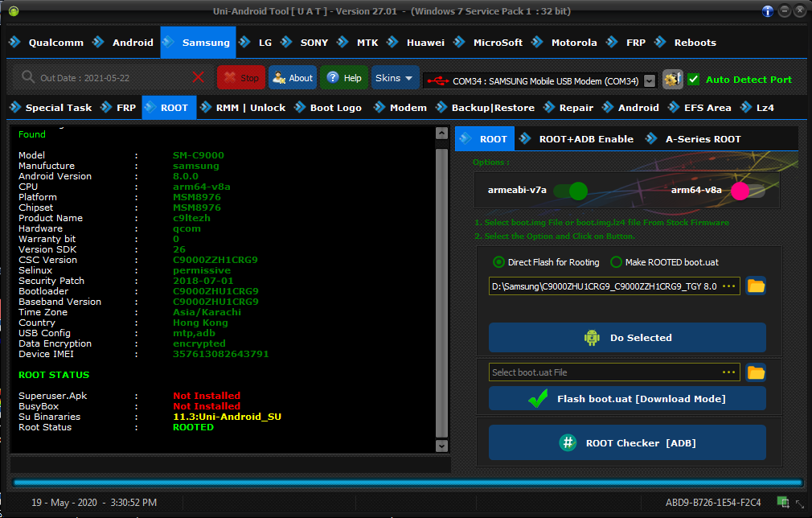Click the search magnifier icon
Screen dimensions: 812x518
tap(28, 77)
